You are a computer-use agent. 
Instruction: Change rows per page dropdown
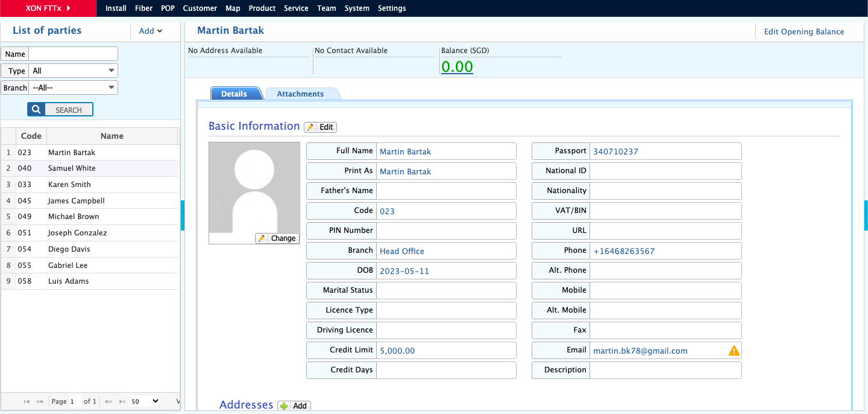(x=145, y=401)
